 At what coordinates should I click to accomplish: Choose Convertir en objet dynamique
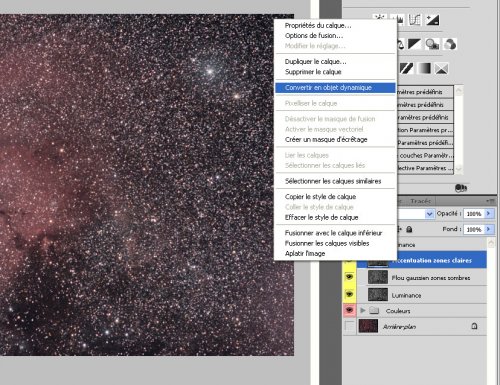click(x=335, y=88)
